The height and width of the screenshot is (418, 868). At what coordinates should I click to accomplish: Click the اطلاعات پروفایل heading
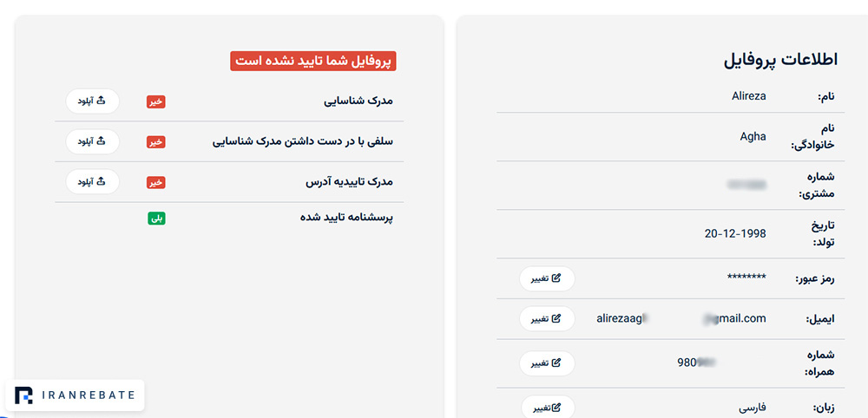[x=780, y=60]
